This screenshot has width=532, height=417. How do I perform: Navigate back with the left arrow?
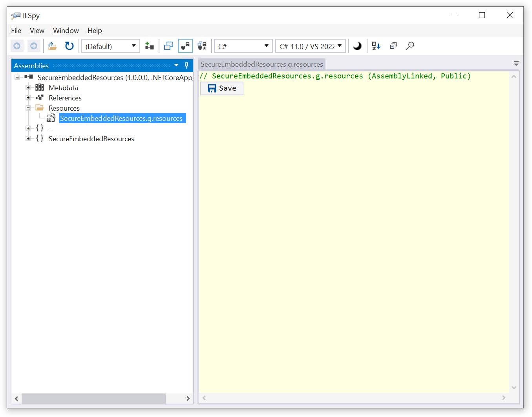click(17, 46)
